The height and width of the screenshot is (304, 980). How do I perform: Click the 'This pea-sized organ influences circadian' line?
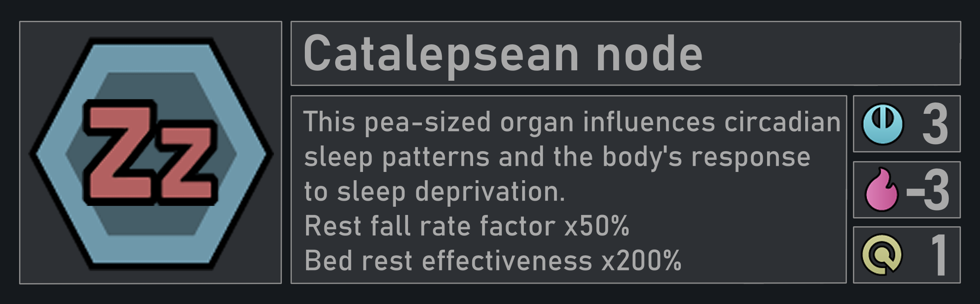[572, 122]
